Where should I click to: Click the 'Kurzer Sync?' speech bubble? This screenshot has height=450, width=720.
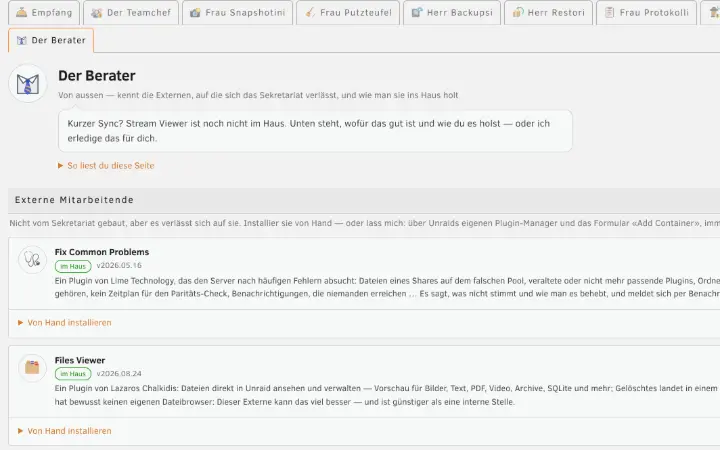tap(315, 131)
